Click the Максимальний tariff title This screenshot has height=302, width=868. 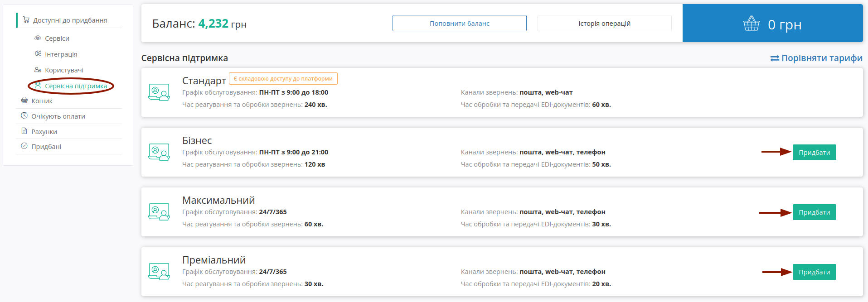218,200
